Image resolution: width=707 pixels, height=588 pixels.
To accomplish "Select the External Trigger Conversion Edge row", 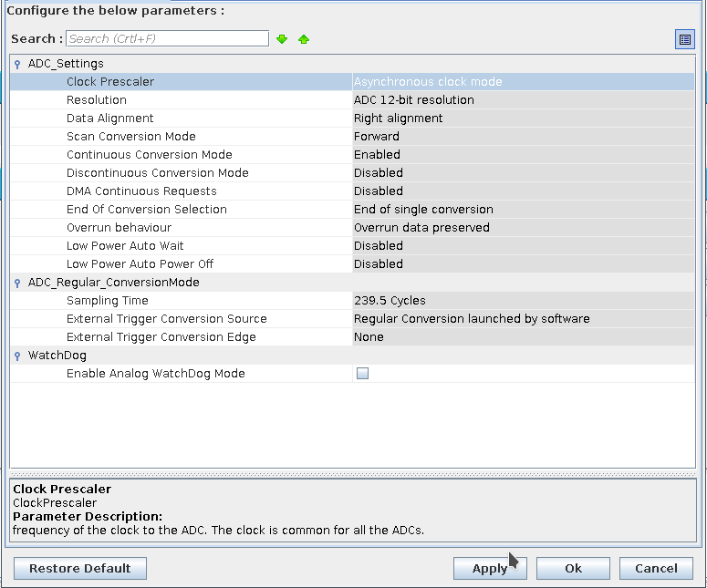I will [x=161, y=337].
